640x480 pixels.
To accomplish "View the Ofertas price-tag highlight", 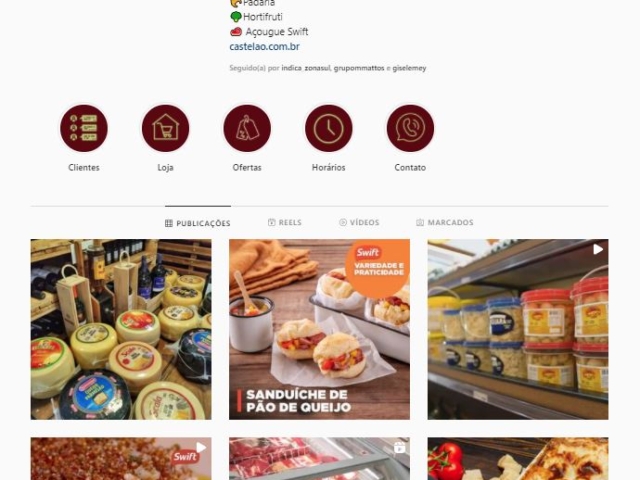I will point(247,128).
